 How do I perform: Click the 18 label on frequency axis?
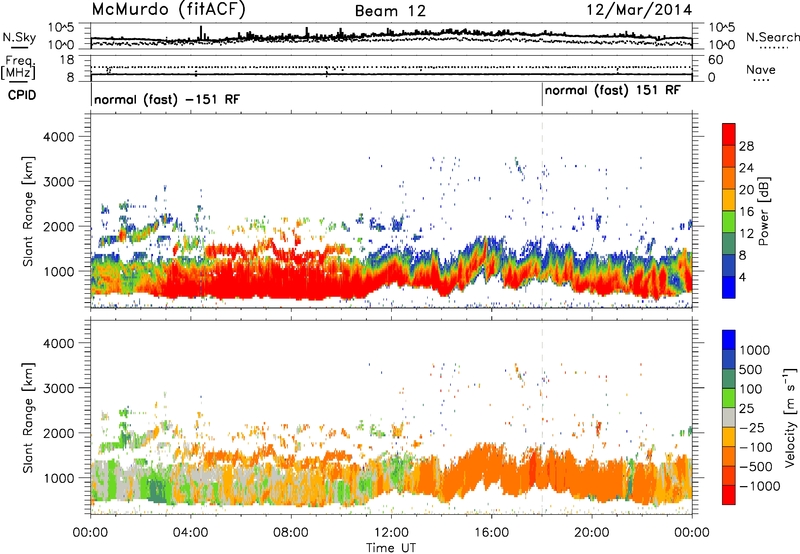(66, 60)
